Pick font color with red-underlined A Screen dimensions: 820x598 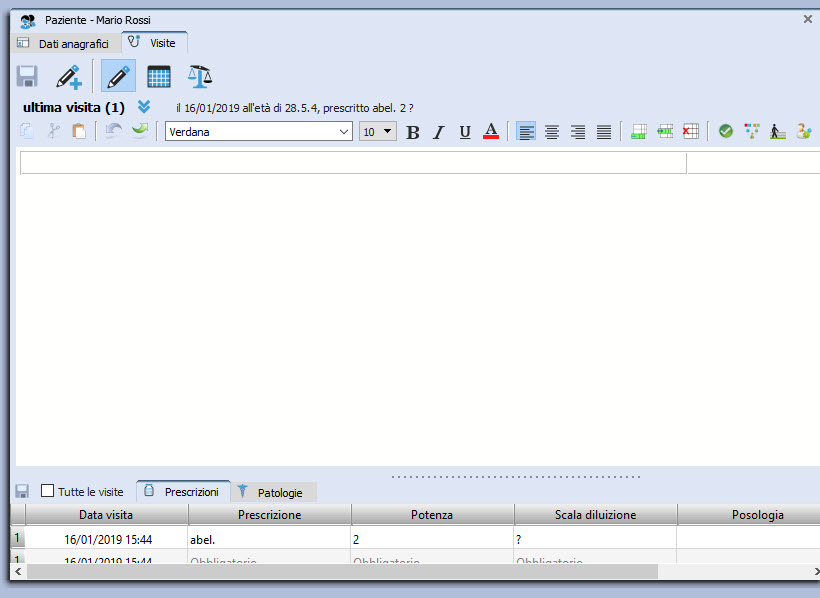pyautogui.click(x=490, y=132)
